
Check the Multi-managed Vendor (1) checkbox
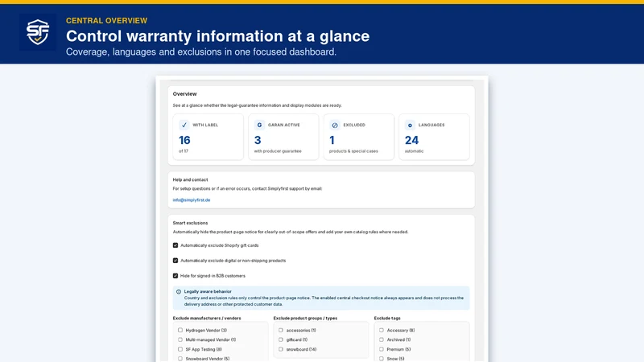[x=180, y=339]
